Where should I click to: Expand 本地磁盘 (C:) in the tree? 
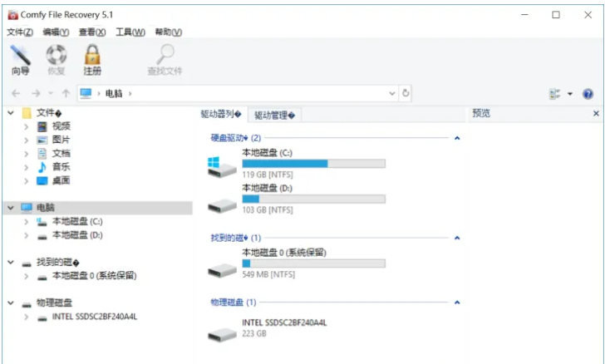click(27, 222)
